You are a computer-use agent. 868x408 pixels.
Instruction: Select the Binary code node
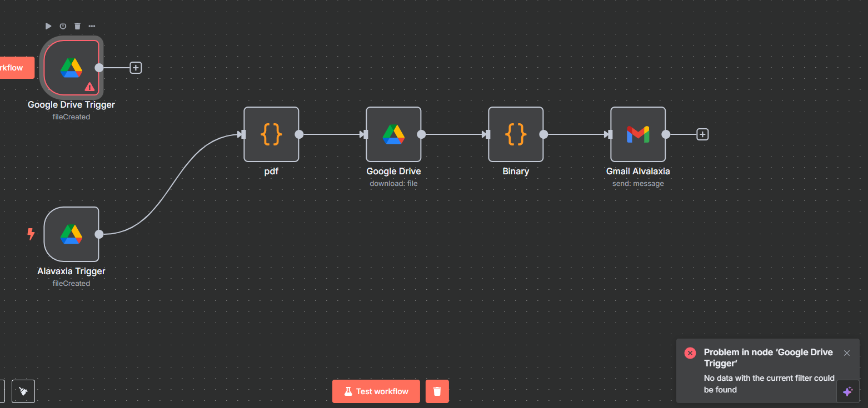(x=516, y=134)
